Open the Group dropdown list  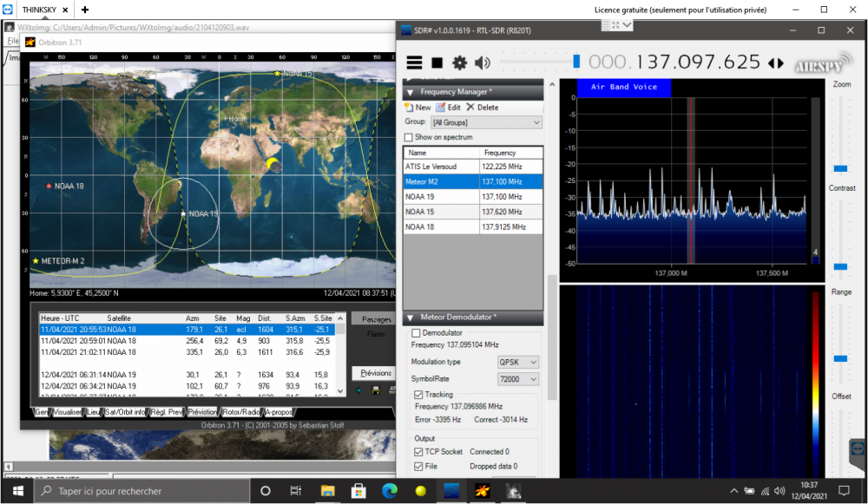487,122
